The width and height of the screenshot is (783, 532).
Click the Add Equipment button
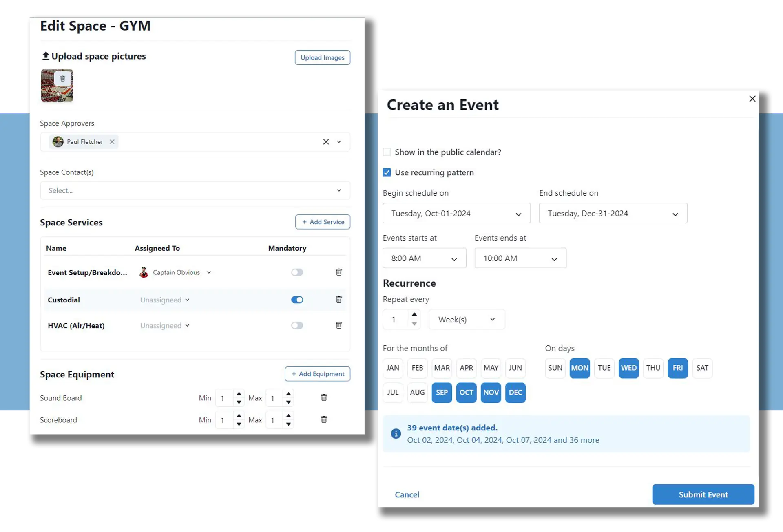point(317,374)
